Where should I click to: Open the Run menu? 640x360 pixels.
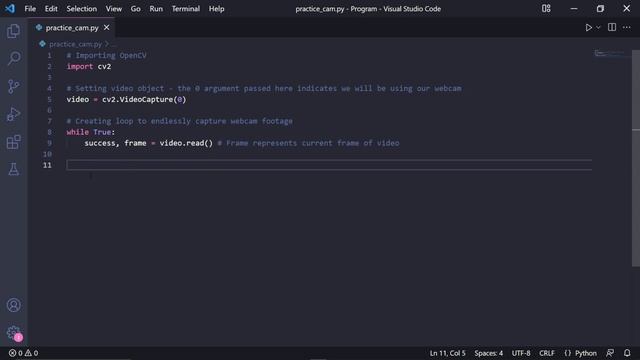pos(156,9)
